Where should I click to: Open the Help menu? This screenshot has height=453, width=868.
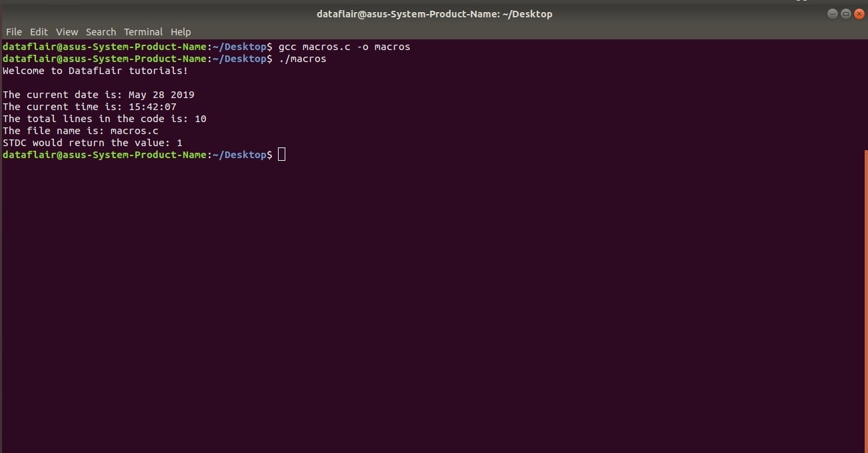(x=180, y=31)
